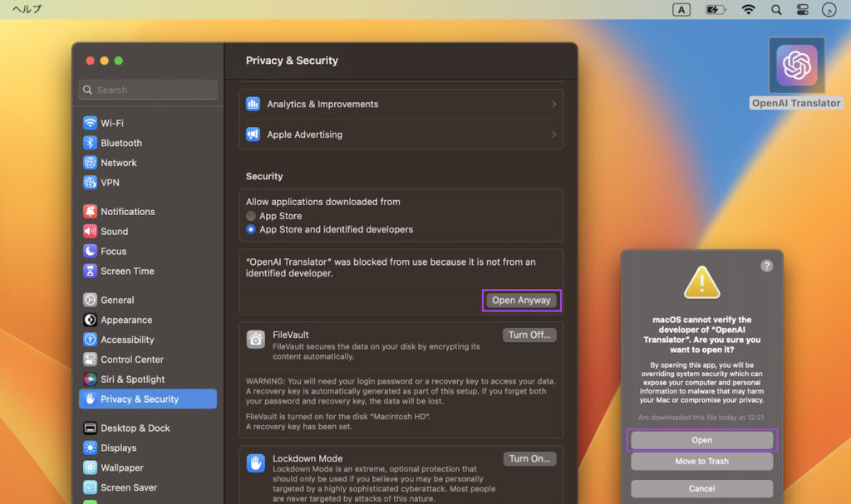Screen dimensions: 851x504
Task: Switch the input source via the A menu icon
Action: click(x=681, y=9)
